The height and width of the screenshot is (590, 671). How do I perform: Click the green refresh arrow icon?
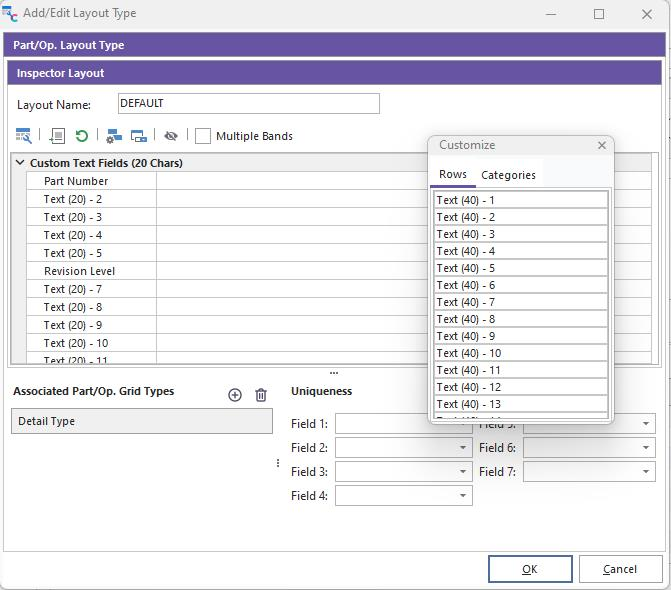coord(82,136)
